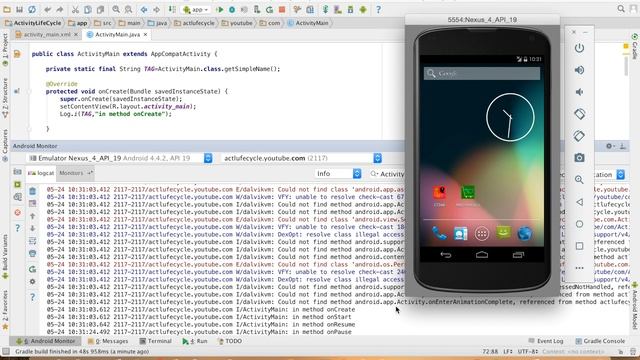
Task: Open the Browser globe on emulator dock
Action: (524, 233)
